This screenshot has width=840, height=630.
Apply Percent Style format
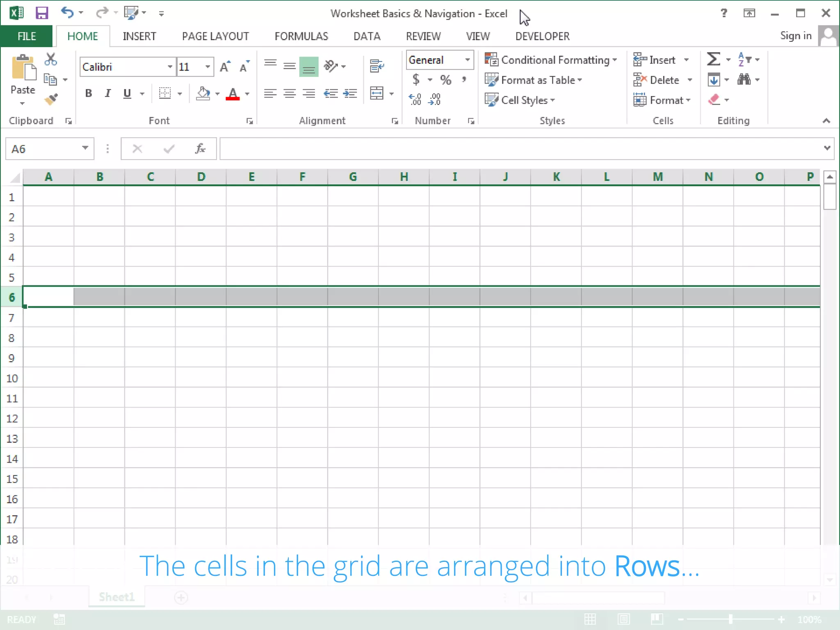click(x=445, y=80)
